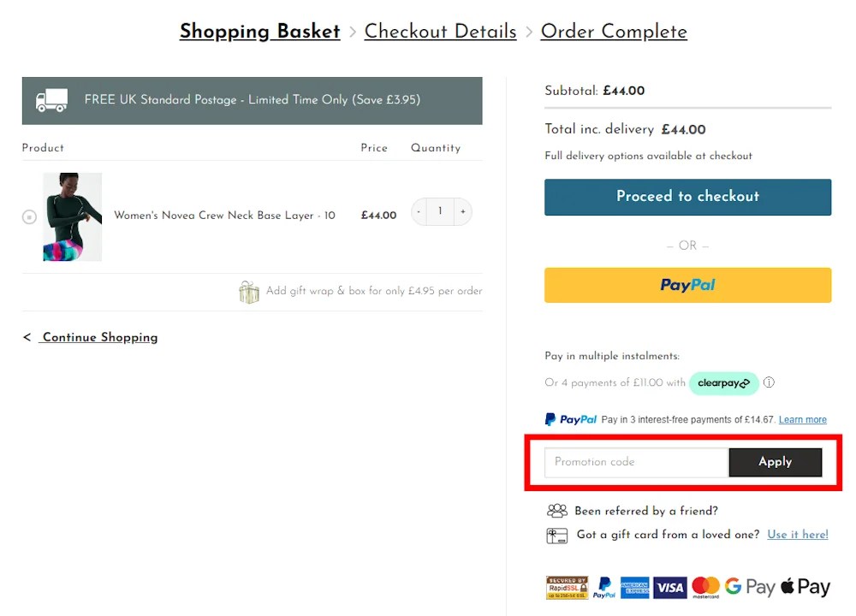Click the Mastercard payment icon
The image size is (856, 616).
(x=705, y=587)
